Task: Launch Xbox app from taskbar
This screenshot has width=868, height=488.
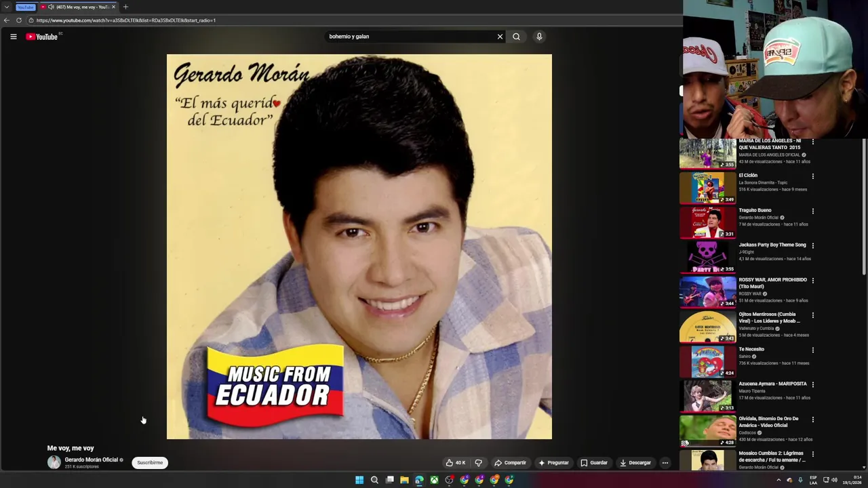Action: 434,480
